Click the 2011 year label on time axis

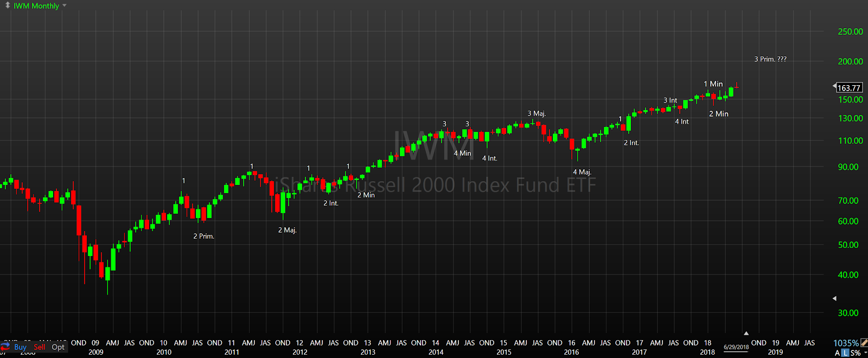pos(232,353)
